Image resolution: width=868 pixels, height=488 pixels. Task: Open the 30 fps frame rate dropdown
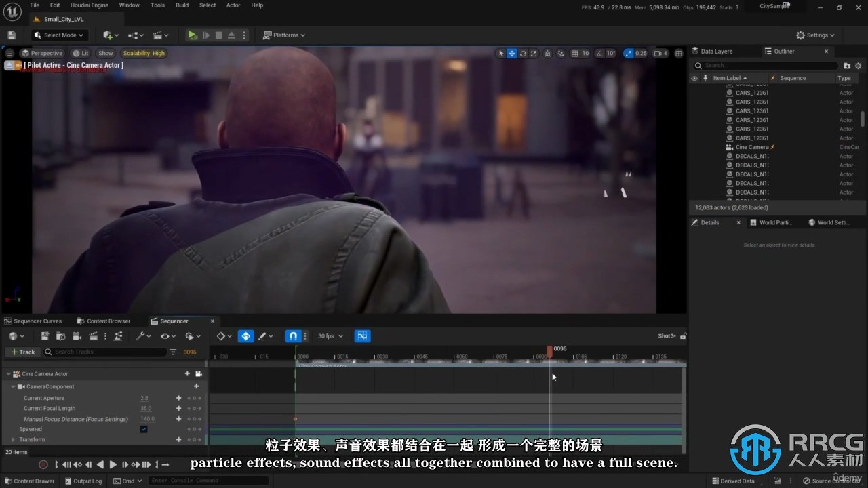[x=330, y=336]
